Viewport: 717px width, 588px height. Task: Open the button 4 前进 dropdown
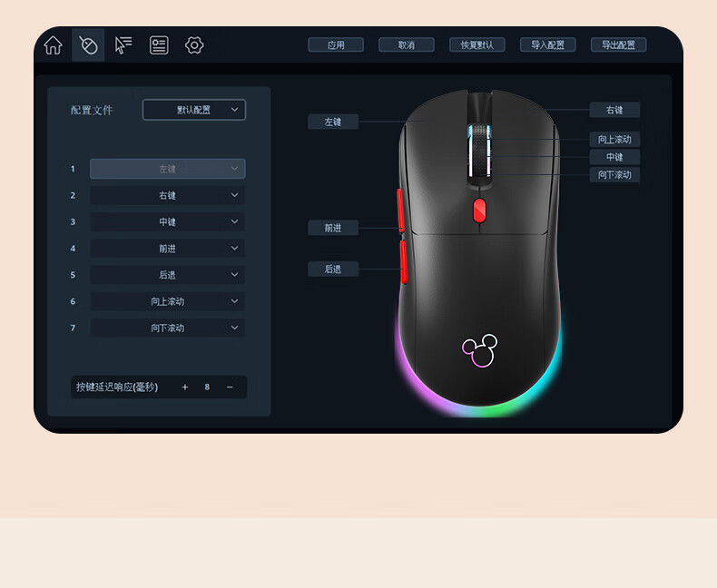pyautogui.click(x=167, y=249)
